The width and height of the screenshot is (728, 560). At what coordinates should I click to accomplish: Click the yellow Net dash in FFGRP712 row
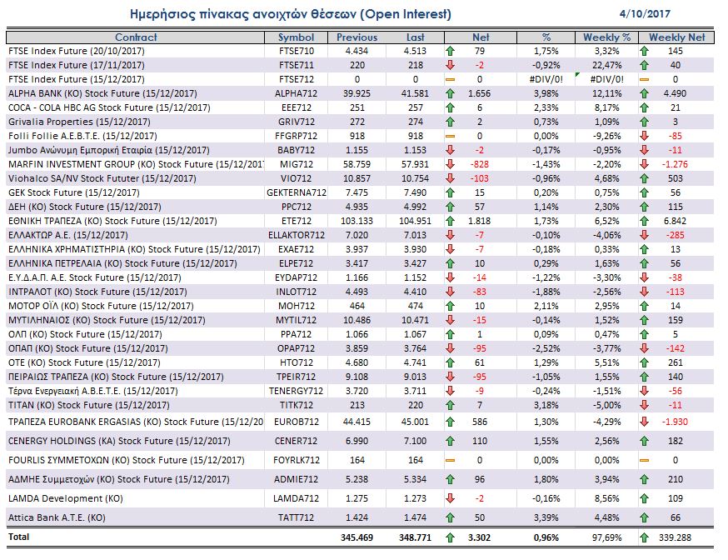tap(450, 136)
